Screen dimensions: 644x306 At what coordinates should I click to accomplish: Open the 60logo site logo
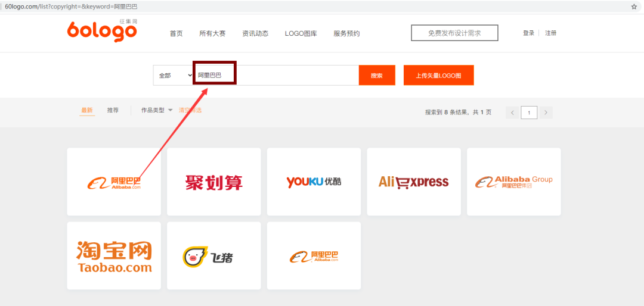tap(102, 31)
